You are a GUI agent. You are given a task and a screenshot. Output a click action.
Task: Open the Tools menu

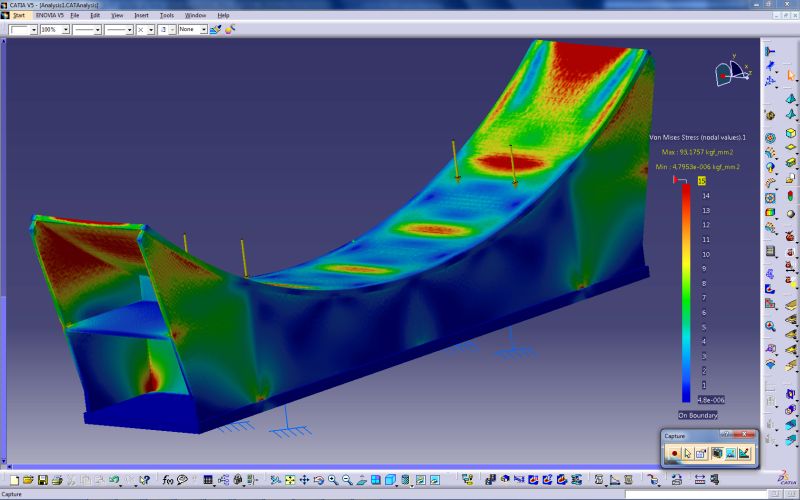166,16
